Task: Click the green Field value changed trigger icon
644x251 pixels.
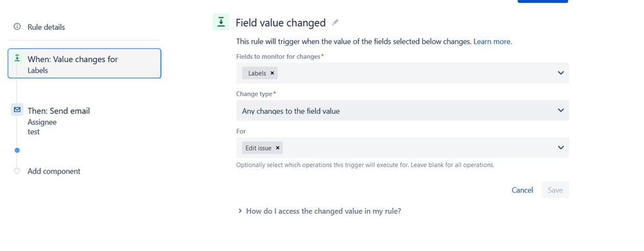Action: click(x=221, y=22)
